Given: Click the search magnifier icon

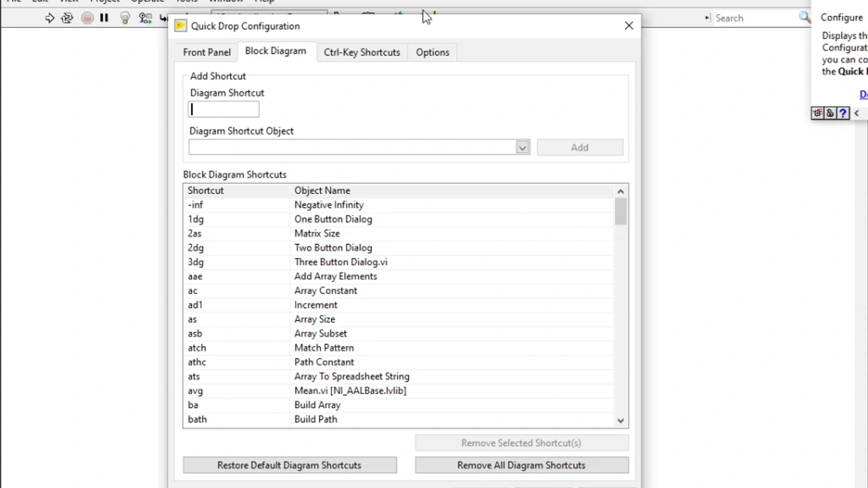Looking at the screenshot, I should click(804, 18).
